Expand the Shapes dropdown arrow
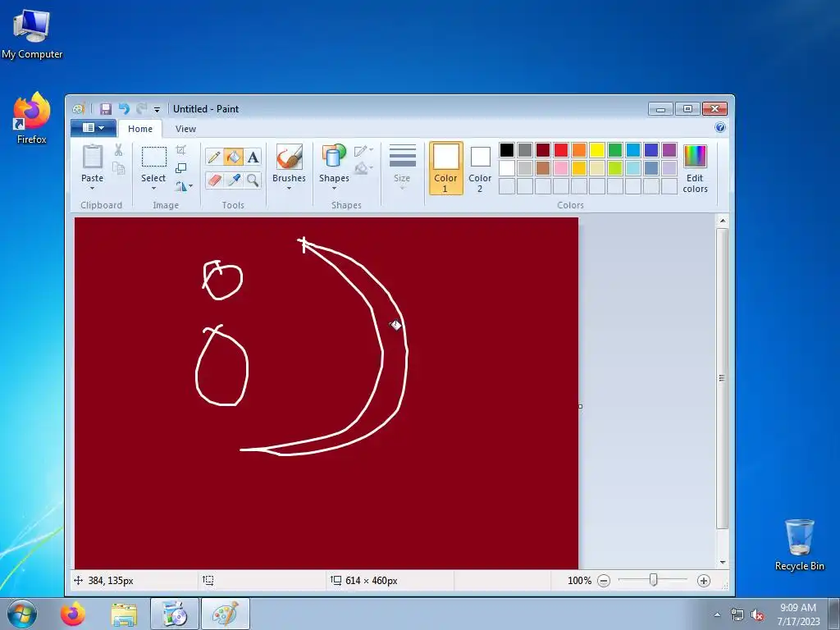Viewport: 840px width, 630px height. (334, 188)
